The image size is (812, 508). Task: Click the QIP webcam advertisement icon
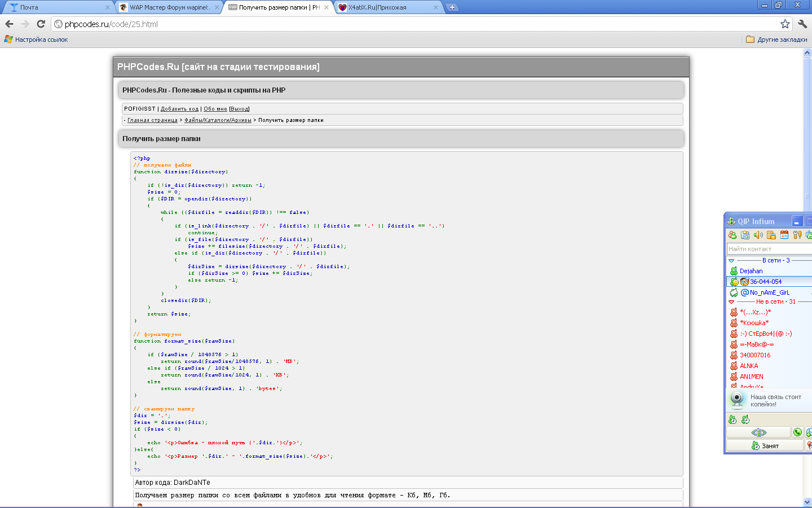[736, 400]
